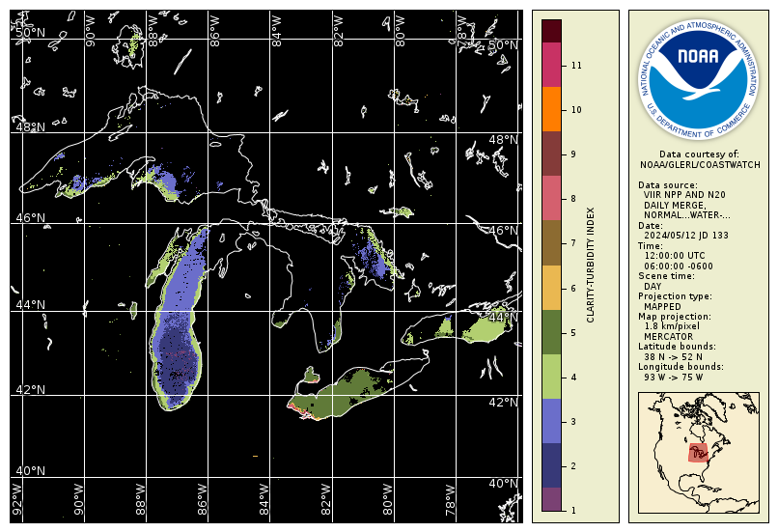Pick the blue-violet index 3 legend color
Screen dimensions: 778x532
pos(551,421)
